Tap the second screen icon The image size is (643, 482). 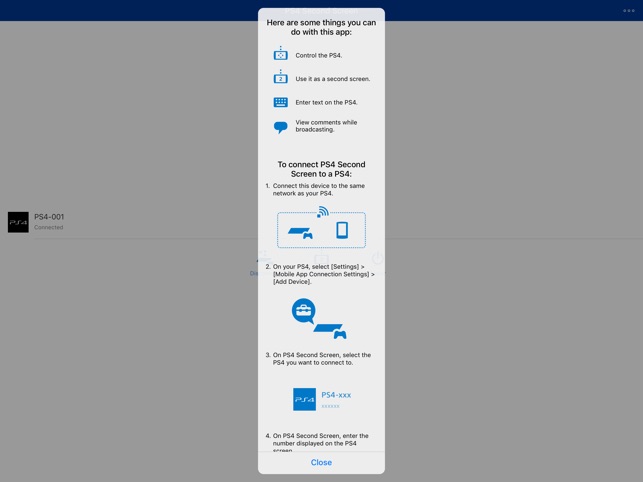click(x=281, y=78)
